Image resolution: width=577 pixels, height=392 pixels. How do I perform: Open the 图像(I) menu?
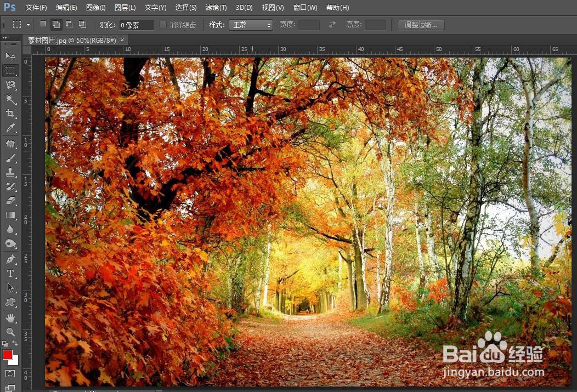[x=95, y=7]
